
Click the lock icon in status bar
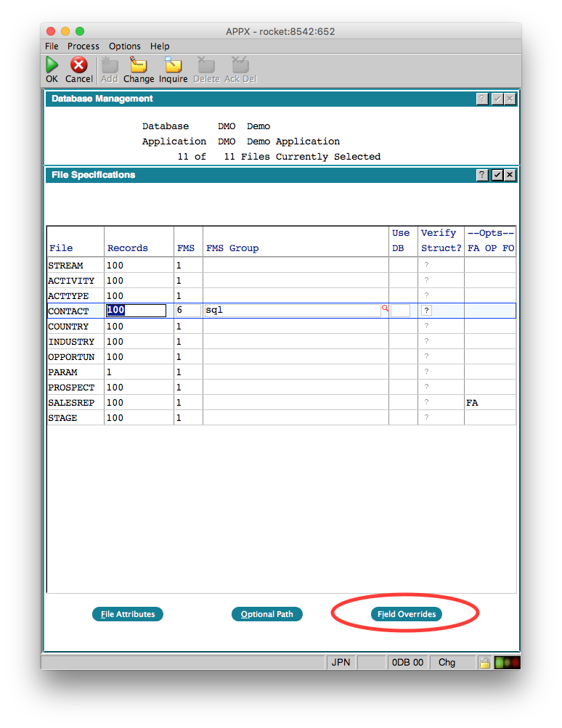point(484,662)
